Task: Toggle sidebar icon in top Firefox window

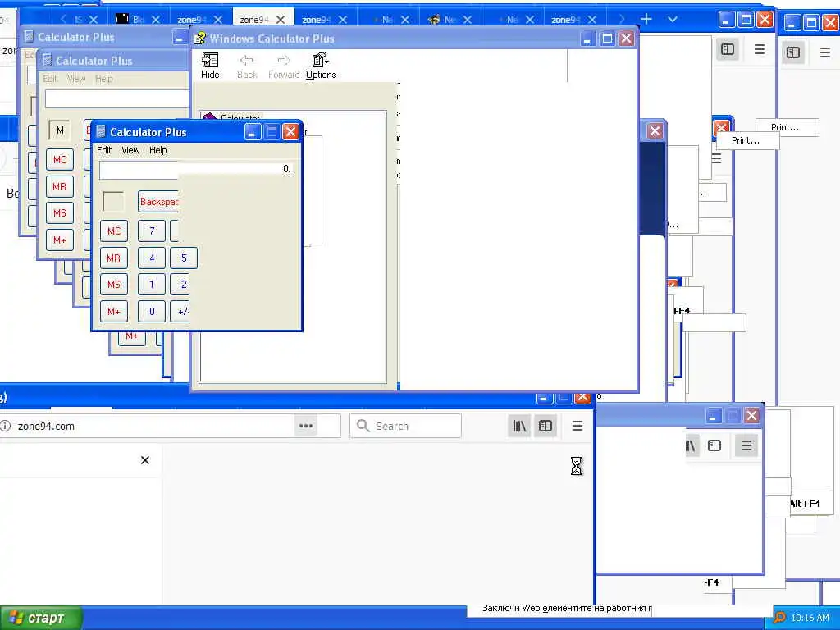Action: (x=728, y=50)
